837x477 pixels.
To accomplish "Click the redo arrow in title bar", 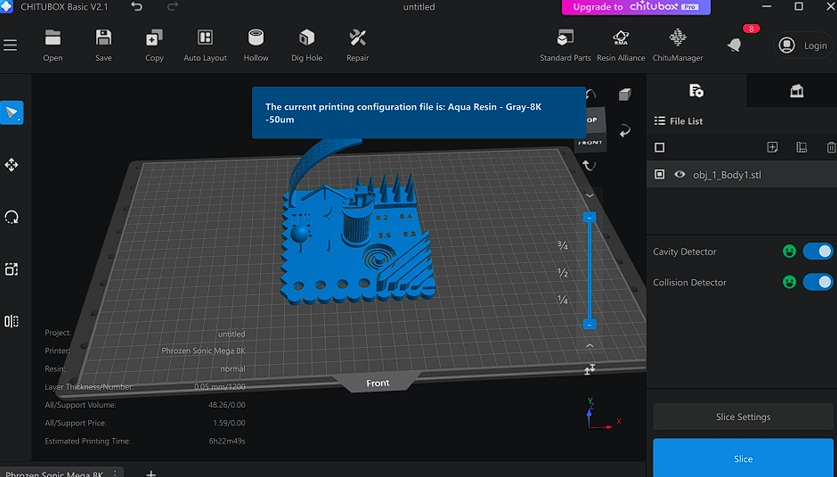I will pos(172,7).
